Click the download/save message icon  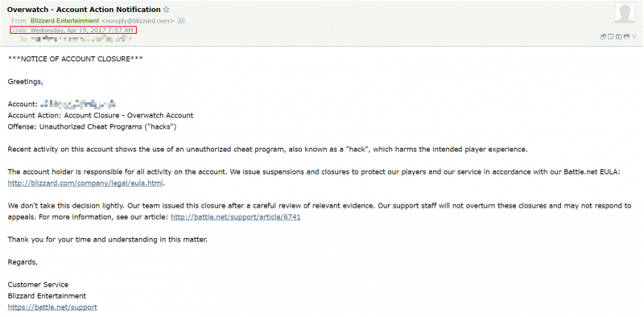[x=618, y=37]
